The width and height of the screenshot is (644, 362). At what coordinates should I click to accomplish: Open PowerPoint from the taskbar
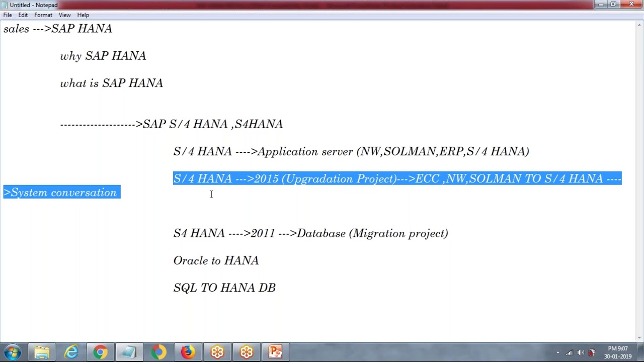coord(275,352)
